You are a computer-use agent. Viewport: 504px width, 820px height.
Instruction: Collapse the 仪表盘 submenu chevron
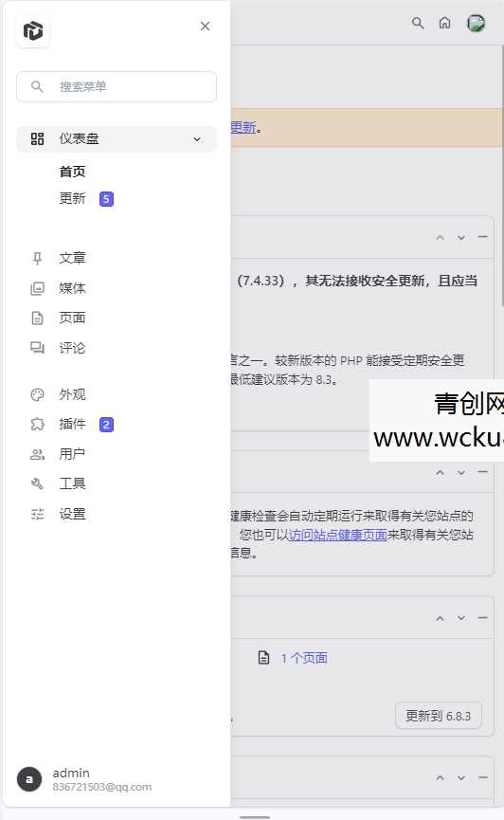click(x=197, y=139)
